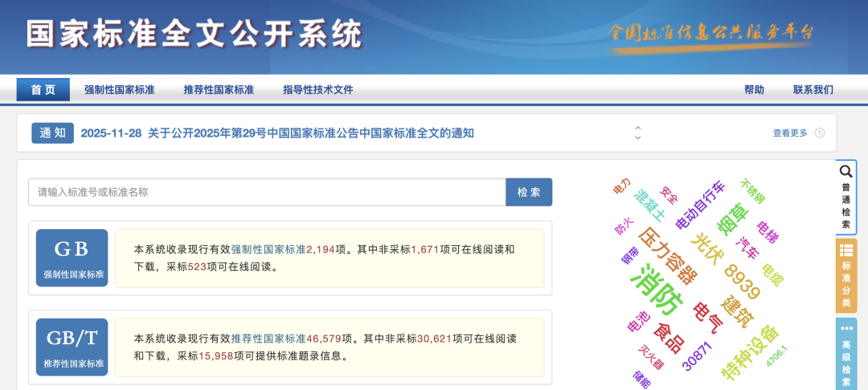The image size is (868, 390).
Task: Click the 1,671 non-adopted count in GB box
Action: (425, 249)
